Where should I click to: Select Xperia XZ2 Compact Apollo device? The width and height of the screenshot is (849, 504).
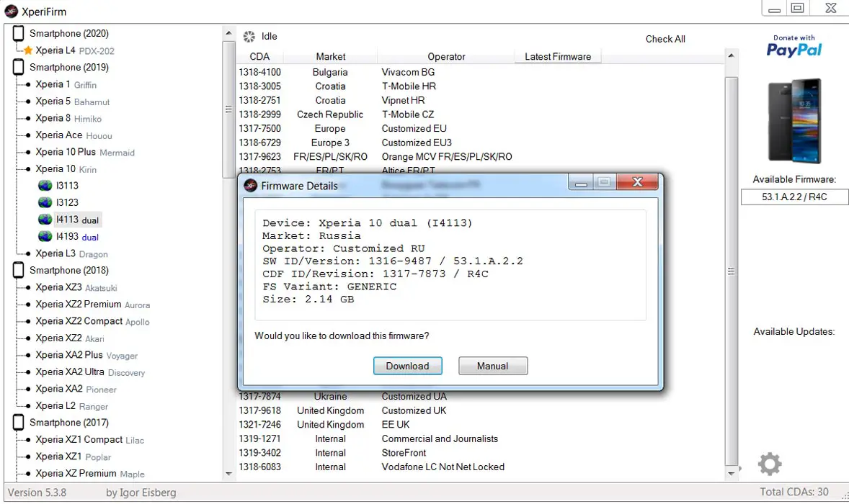tap(92, 321)
